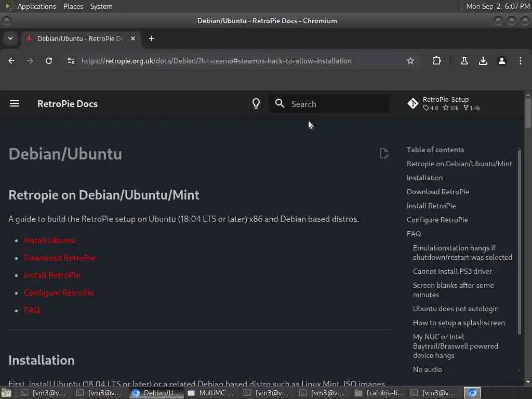This screenshot has width=532, height=399.
Task: Open How to setup a splashscreen entry
Action: tap(459, 323)
